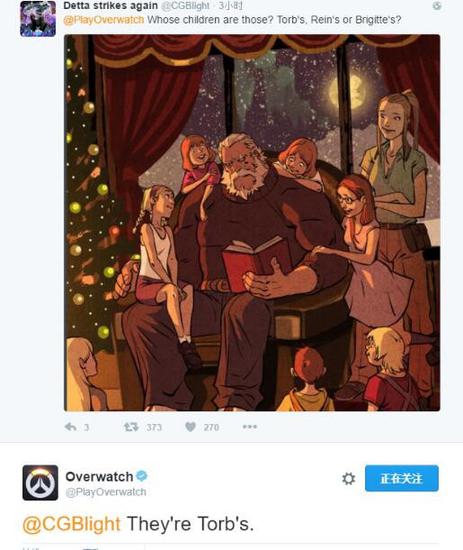
Task: Click the Overwatch logo avatar
Action: 40,483
